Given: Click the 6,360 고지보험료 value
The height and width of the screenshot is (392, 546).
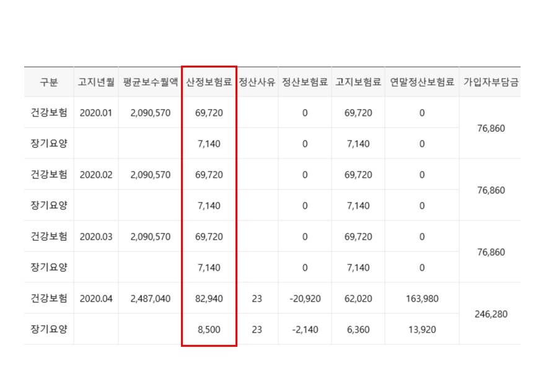Looking at the screenshot, I should point(358,329).
